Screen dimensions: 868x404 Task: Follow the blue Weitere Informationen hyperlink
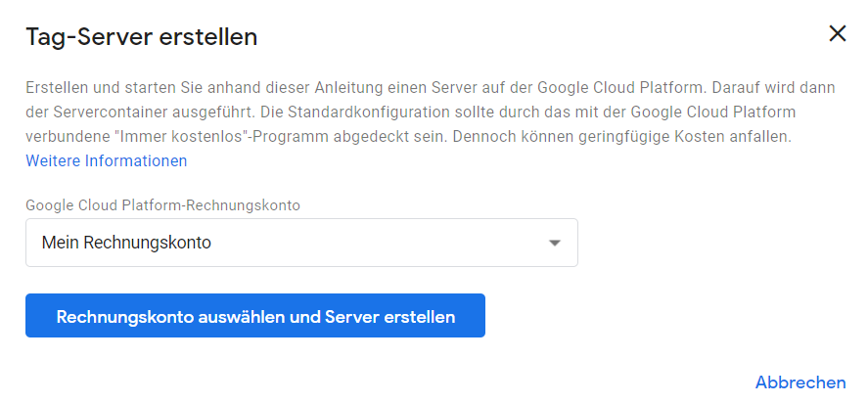pyautogui.click(x=107, y=161)
